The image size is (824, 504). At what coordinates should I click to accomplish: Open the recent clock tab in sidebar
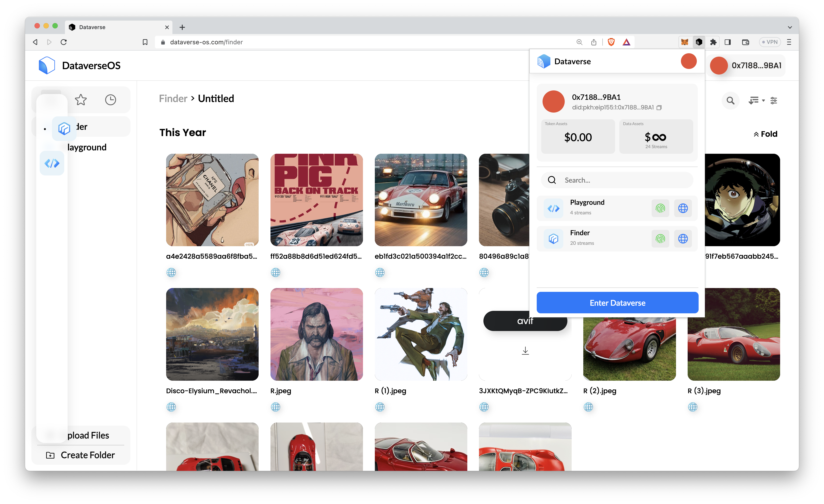point(110,100)
